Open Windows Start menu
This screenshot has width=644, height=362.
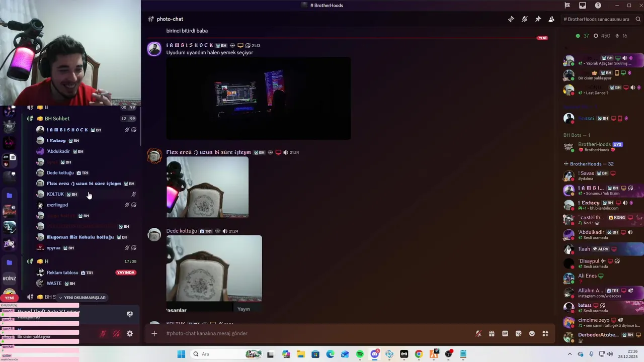181,354
